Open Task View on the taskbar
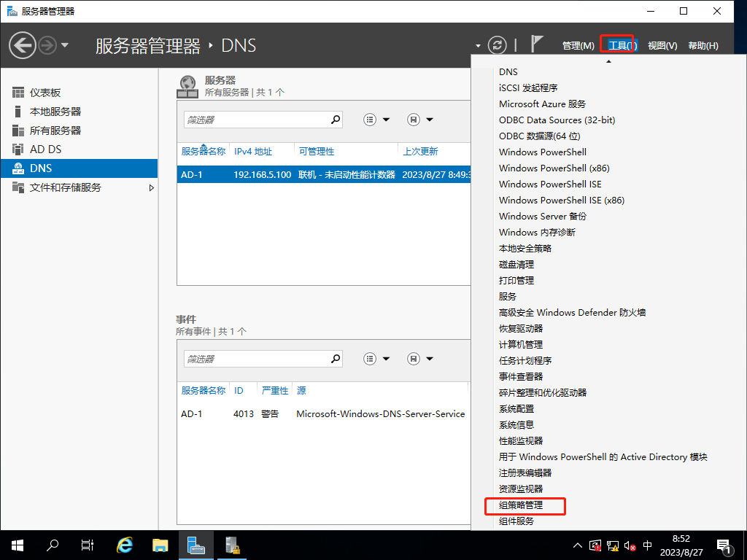747x560 pixels. tap(88, 545)
